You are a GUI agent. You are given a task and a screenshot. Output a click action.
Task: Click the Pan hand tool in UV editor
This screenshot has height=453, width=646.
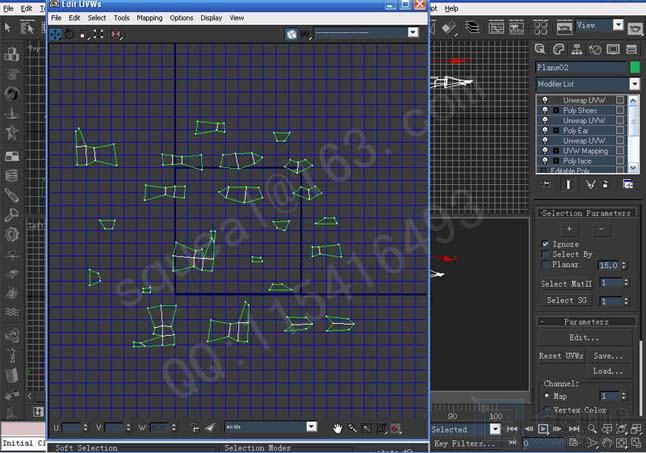coord(338,428)
